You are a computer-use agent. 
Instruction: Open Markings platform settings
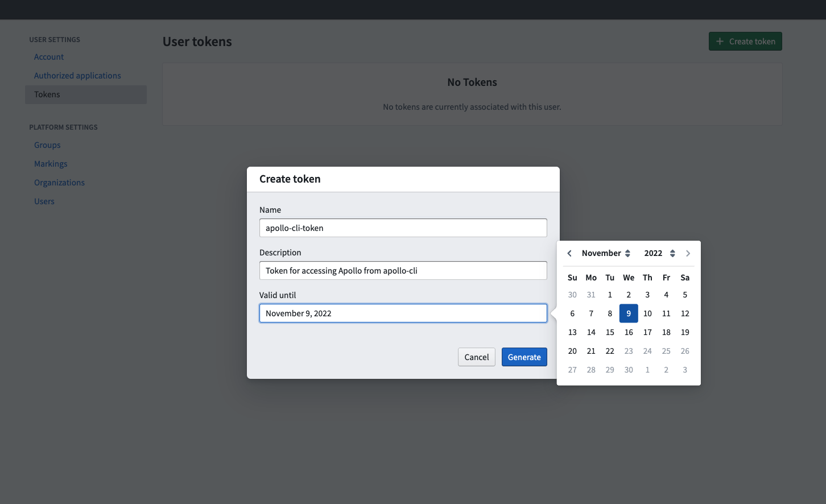[51, 164]
